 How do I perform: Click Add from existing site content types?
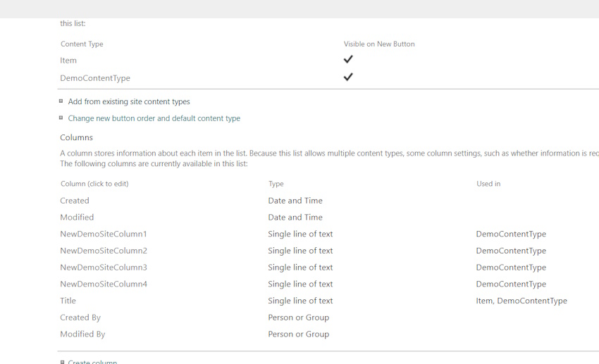click(x=129, y=102)
